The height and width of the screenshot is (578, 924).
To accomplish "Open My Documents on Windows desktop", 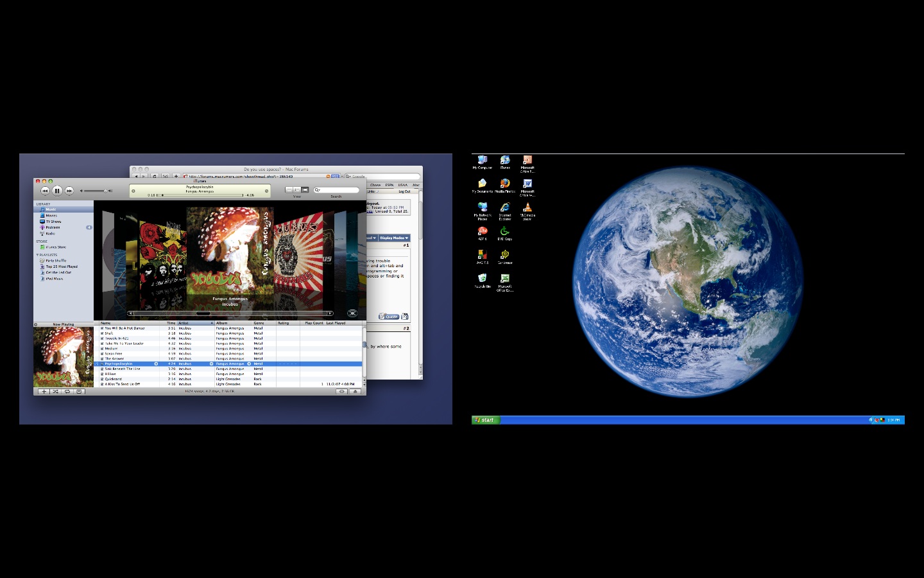I will pos(483,186).
